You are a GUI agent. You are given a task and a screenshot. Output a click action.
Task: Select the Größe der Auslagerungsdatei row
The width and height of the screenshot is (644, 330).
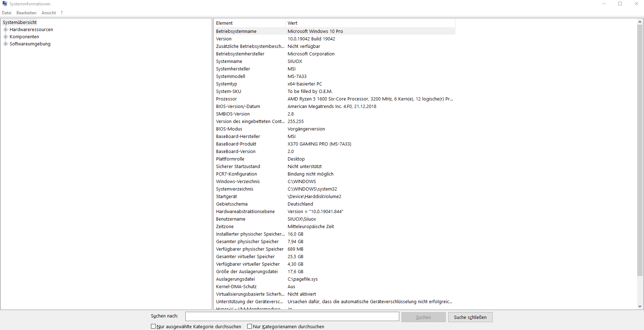pos(335,272)
